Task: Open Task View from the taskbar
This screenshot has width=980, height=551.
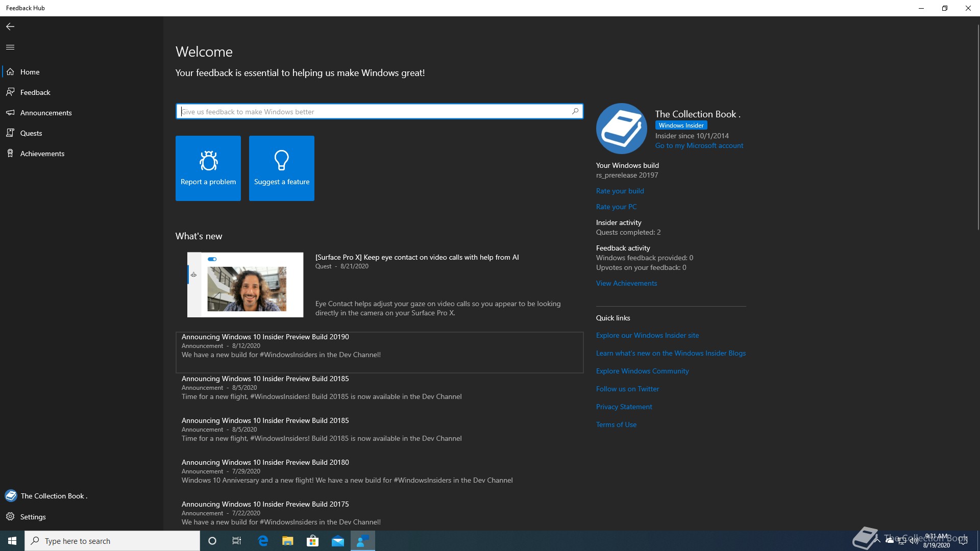Action: [237, 541]
